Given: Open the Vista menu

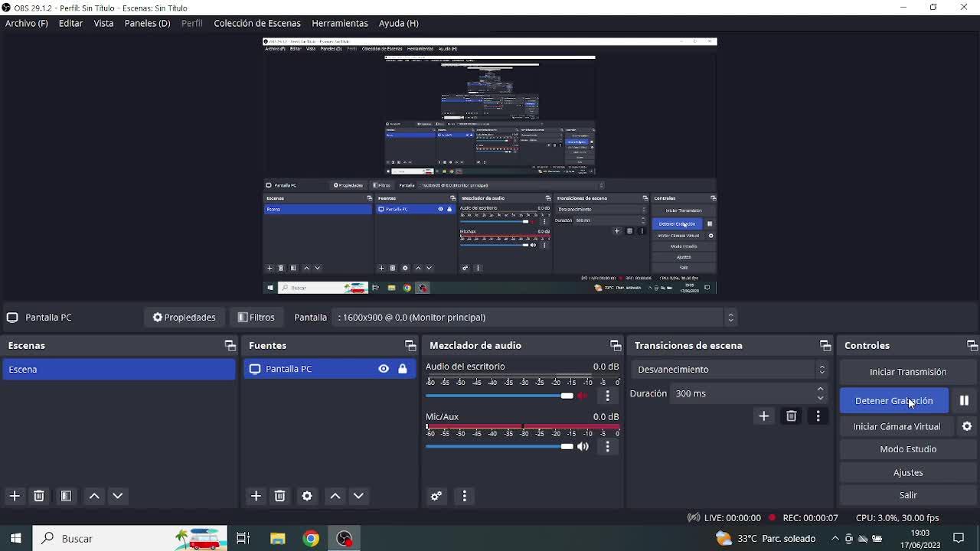Looking at the screenshot, I should click(103, 23).
